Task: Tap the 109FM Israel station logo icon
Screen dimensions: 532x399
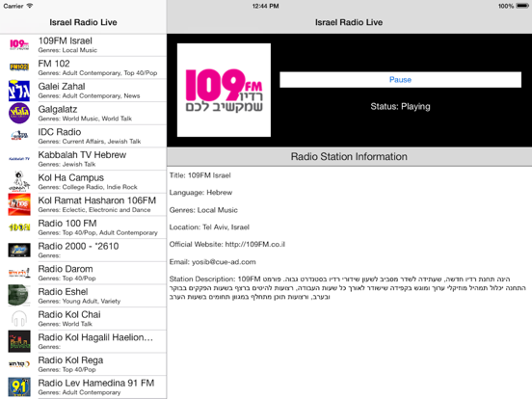Action: (x=19, y=44)
